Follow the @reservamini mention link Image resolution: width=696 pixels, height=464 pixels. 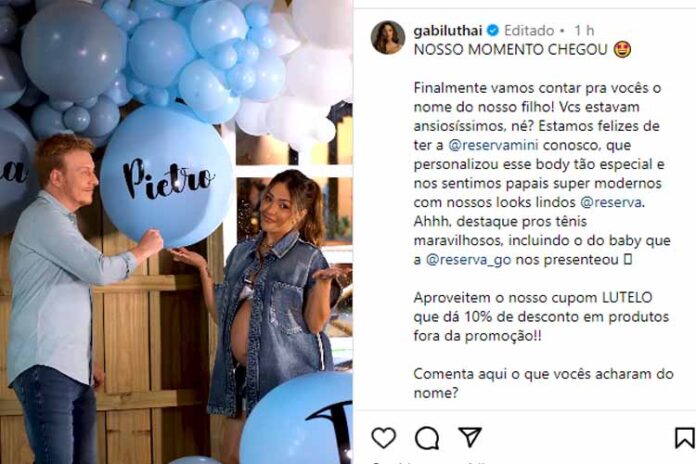tap(493, 145)
